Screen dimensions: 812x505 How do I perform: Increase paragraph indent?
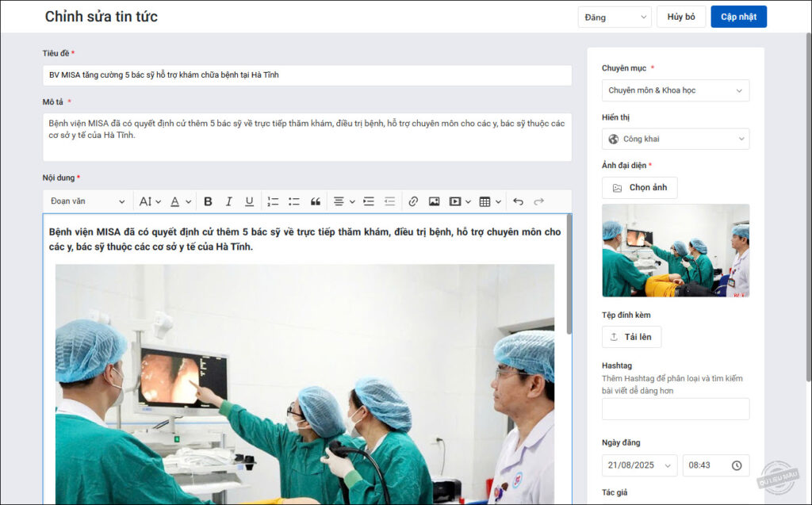tap(369, 201)
